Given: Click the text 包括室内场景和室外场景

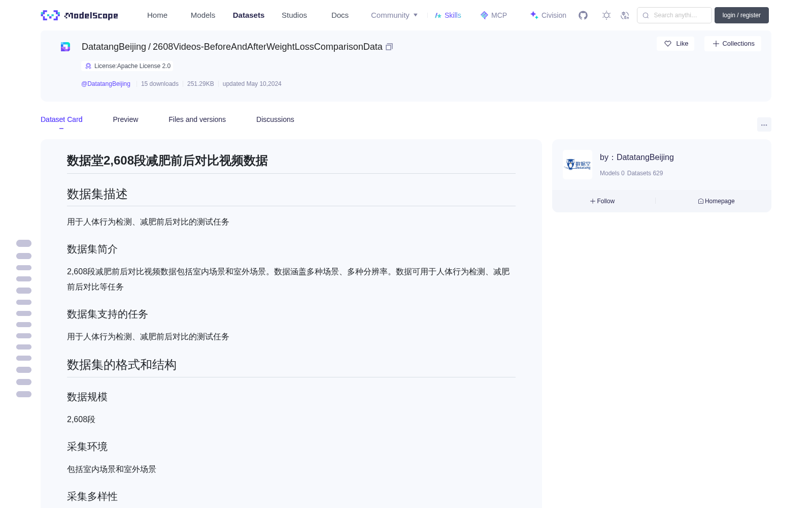Looking at the screenshot, I should tap(112, 469).
